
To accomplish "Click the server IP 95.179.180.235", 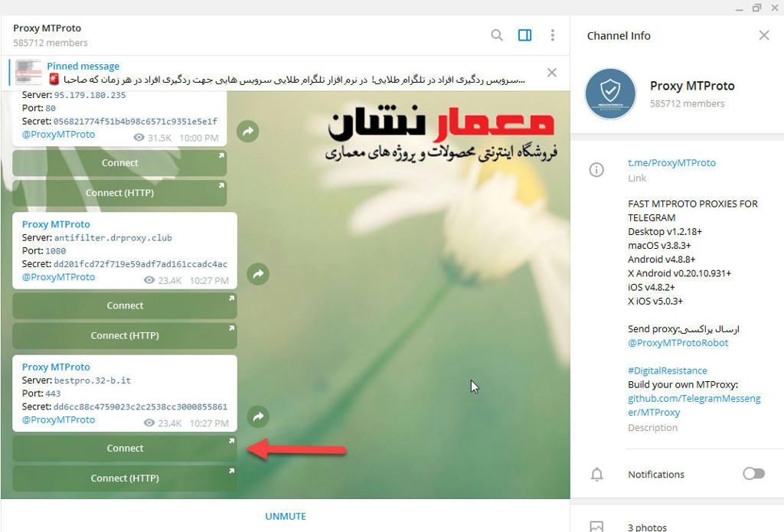I will click(x=90, y=95).
